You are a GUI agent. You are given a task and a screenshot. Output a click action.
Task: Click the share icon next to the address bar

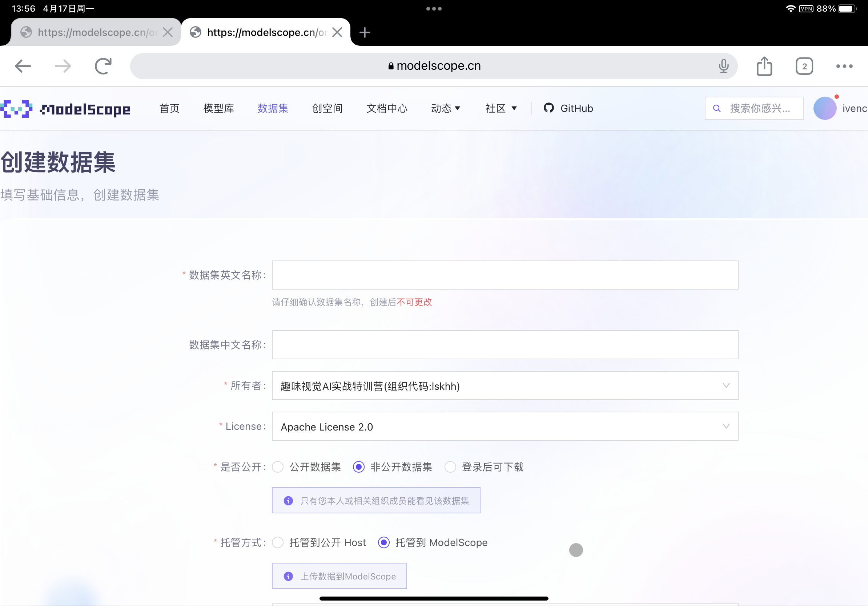[x=764, y=66]
